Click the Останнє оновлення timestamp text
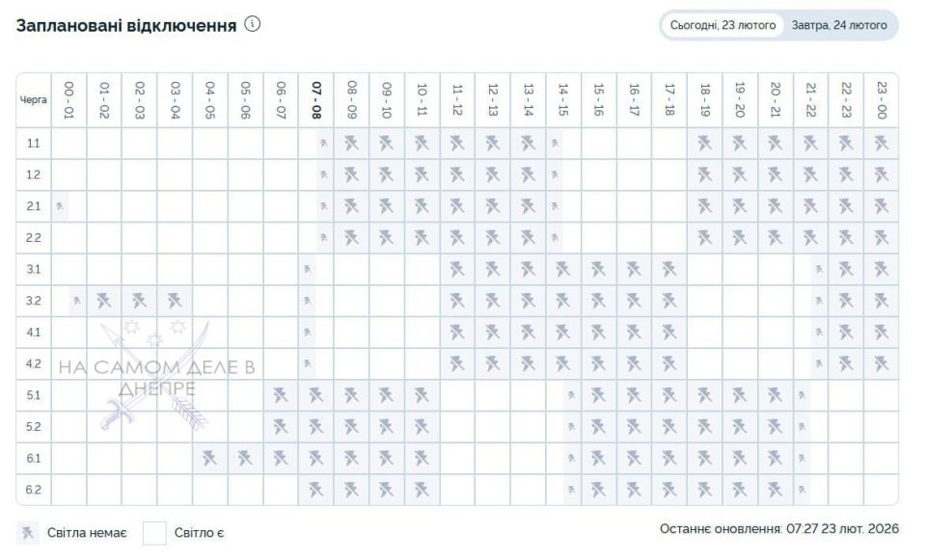Image resolution: width=926 pixels, height=560 pixels. pos(778,529)
